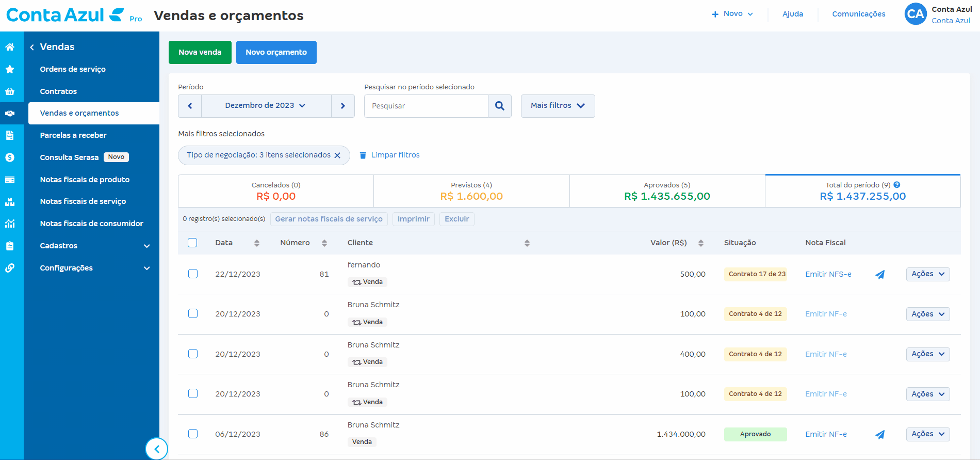The image size is (980, 460).
Task: Open Ações dropdown for 1.434.000,00 row
Action: [928, 434]
